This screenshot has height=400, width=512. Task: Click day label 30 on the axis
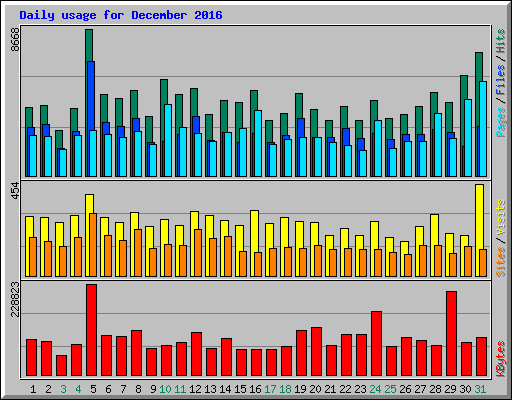point(465,389)
